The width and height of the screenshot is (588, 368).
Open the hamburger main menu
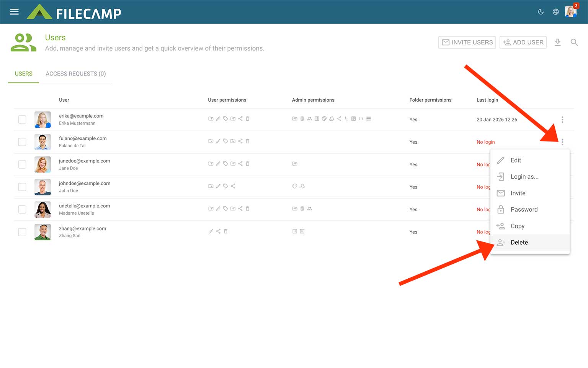pyautogui.click(x=14, y=12)
